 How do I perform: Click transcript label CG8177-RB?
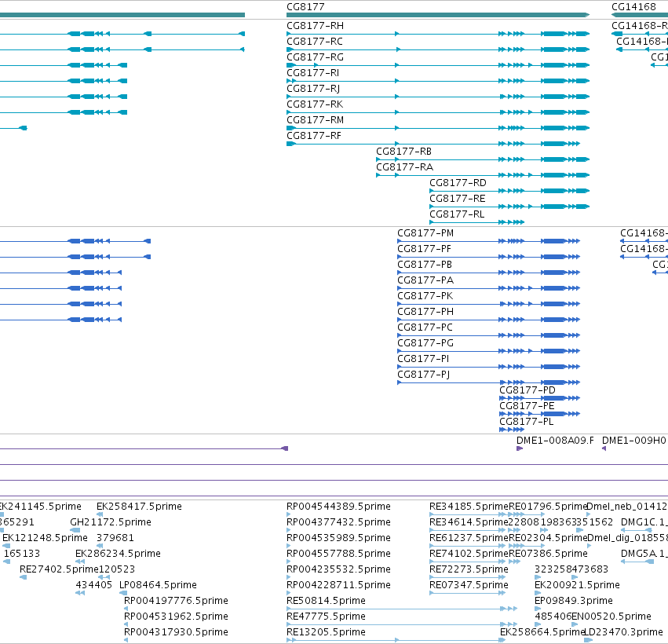[403, 152]
